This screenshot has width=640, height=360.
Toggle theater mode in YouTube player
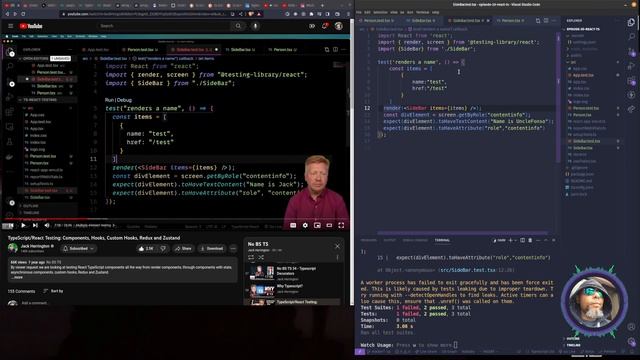[x=329, y=225]
